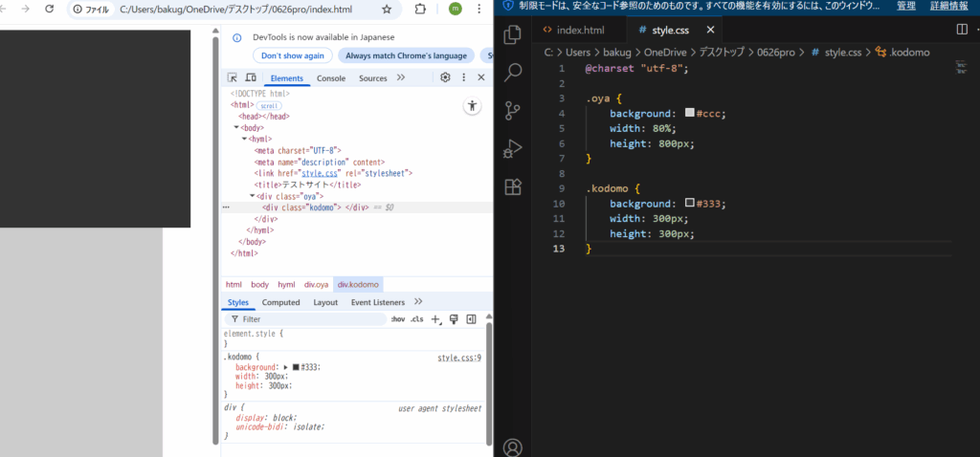Open the style.css:9 source link
Viewport: 980px width, 457px height.
[459, 358]
